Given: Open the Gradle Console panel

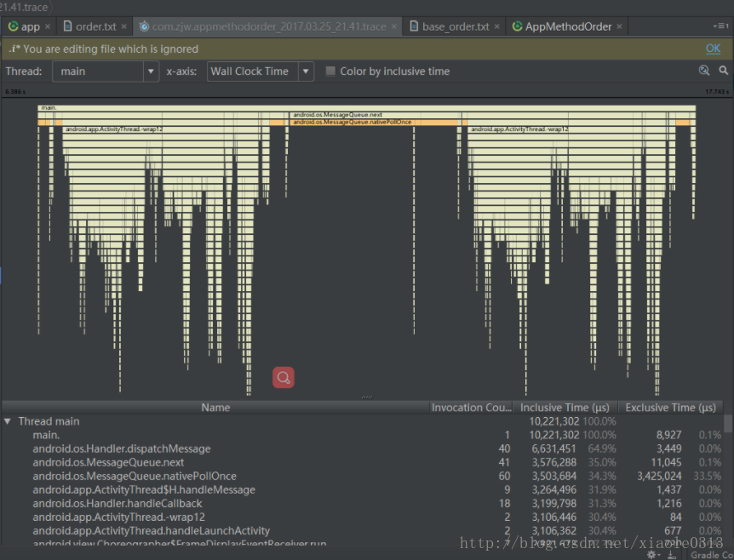Looking at the screenshot, I should 712,555.
